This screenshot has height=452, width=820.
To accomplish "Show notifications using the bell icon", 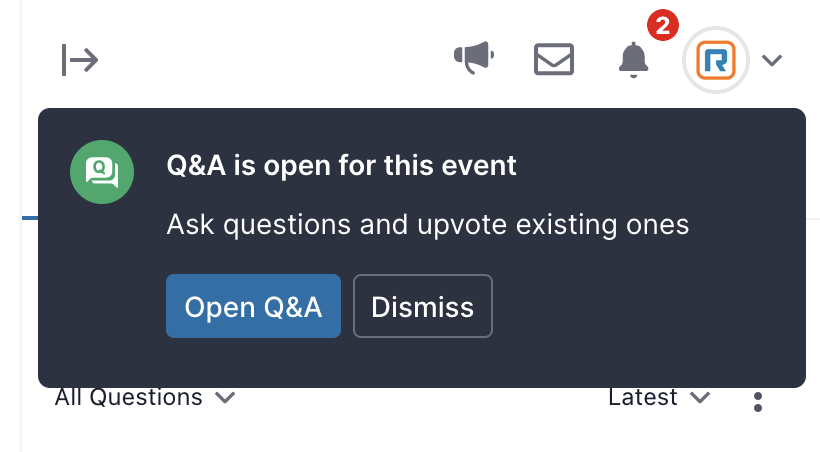I will (x=633, y=60).
